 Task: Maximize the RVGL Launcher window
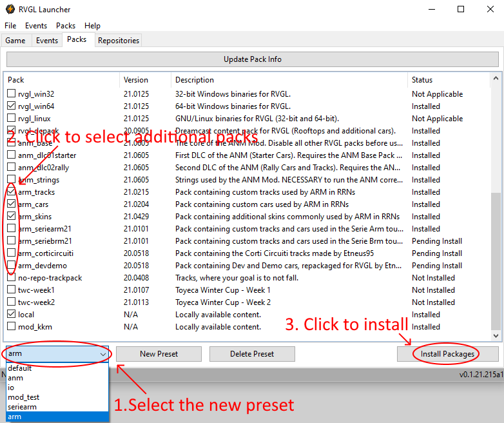pyautogui.click(x=461, y=9)
